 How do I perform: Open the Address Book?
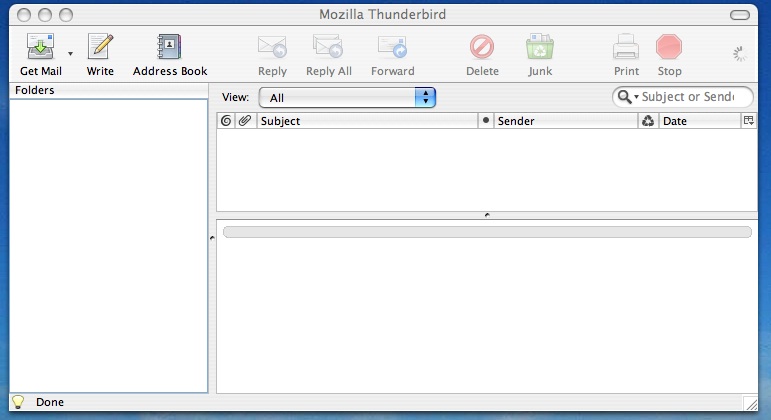170,47
